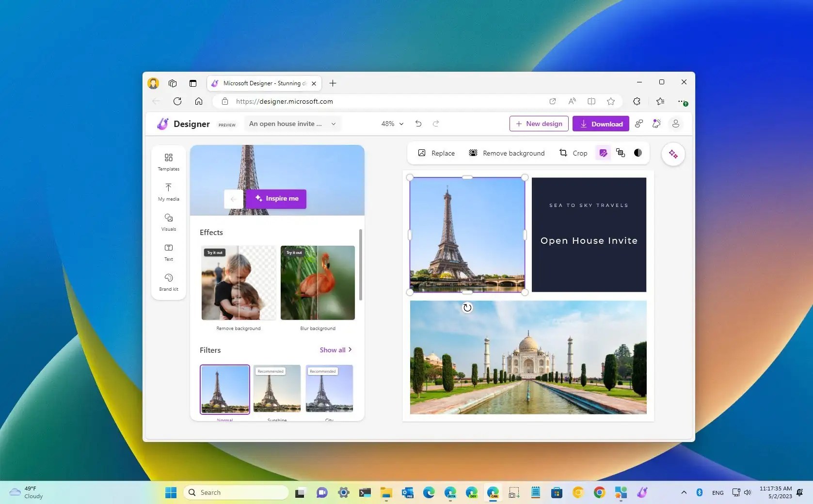Click the transparency adjustment icon in the toolbar
This screenshot has height=504, width=813.
pos(621,153)
